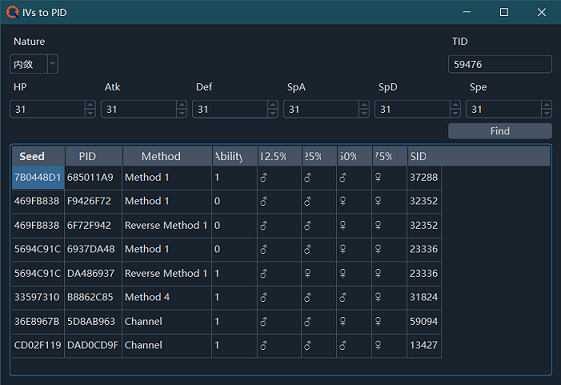The height and width of the screenshot is (385, 561).
Task: Select seed cell 7B0448D1
Action: (38, 177)
